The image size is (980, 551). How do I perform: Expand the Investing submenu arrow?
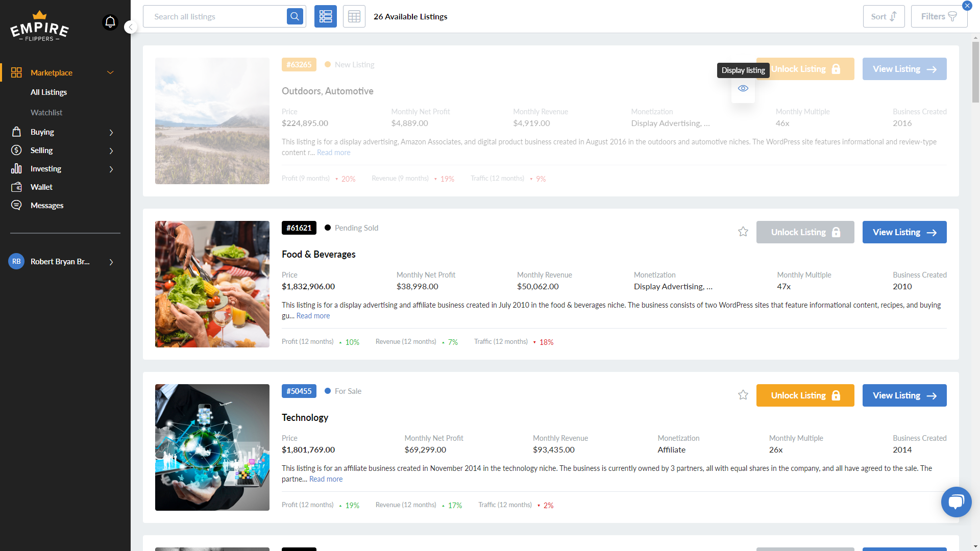(x=111, y=169)
